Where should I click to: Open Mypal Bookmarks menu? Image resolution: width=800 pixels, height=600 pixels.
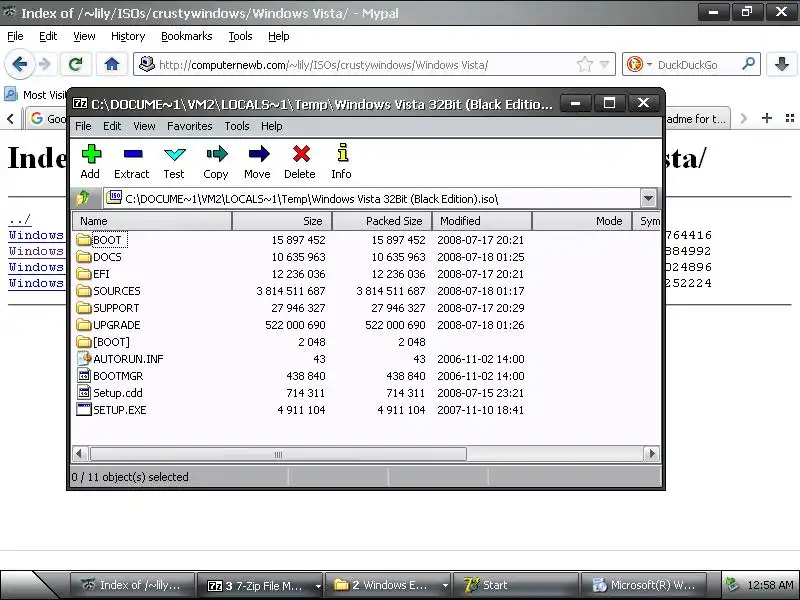tap(187, 36)
